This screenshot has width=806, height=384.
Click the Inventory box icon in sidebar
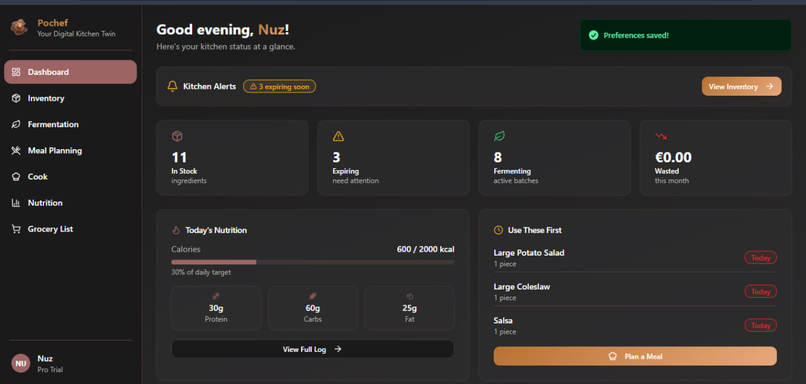click(x=16, y=98)
